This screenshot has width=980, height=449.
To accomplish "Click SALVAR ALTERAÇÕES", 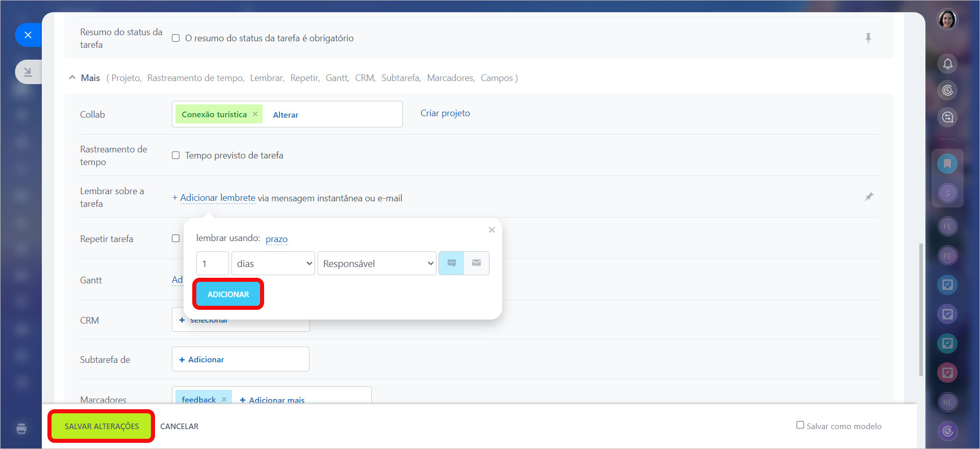I will tap(101, 426).
